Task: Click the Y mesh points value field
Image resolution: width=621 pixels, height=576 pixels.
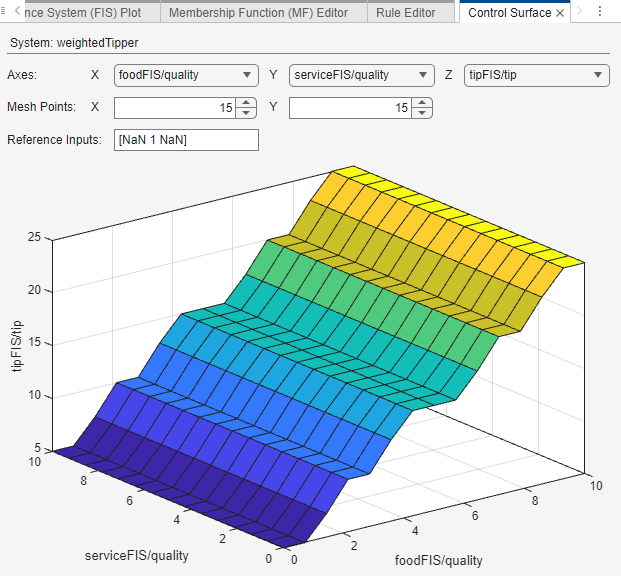Action: click(x=351, y=108)
